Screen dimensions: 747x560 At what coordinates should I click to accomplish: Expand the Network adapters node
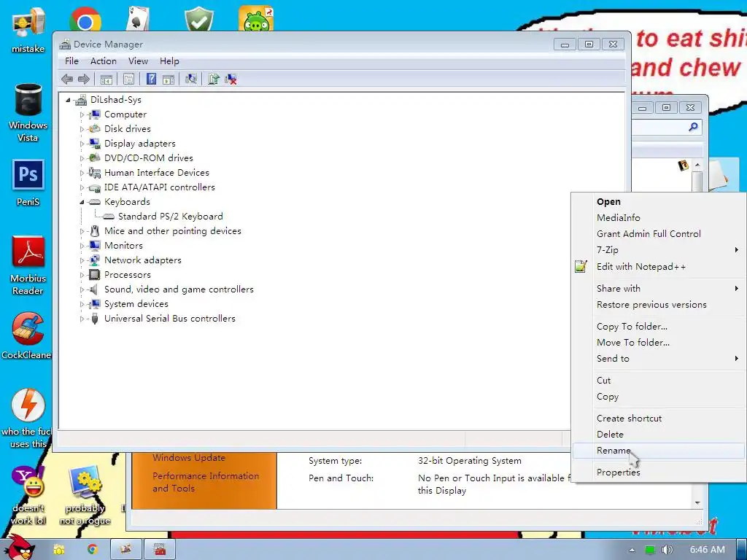coord(82,260)
